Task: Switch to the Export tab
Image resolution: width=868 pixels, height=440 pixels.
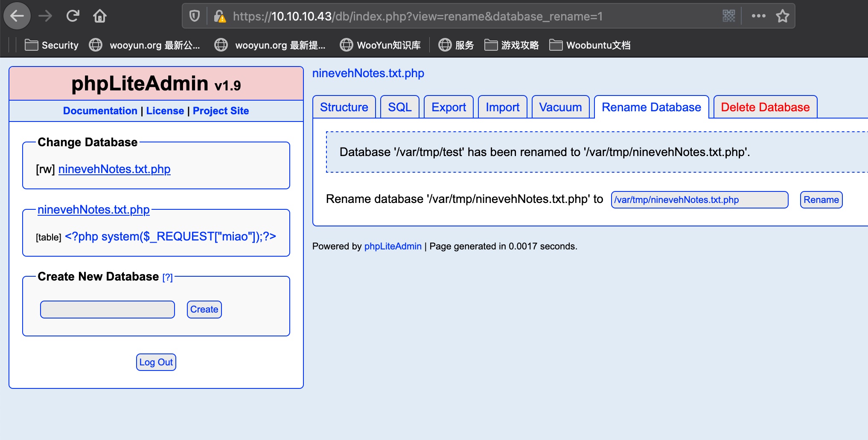Action: [449, 107]
